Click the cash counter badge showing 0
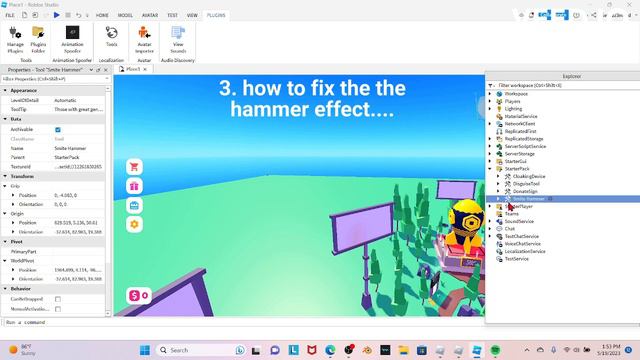 [x=139, y=295]
